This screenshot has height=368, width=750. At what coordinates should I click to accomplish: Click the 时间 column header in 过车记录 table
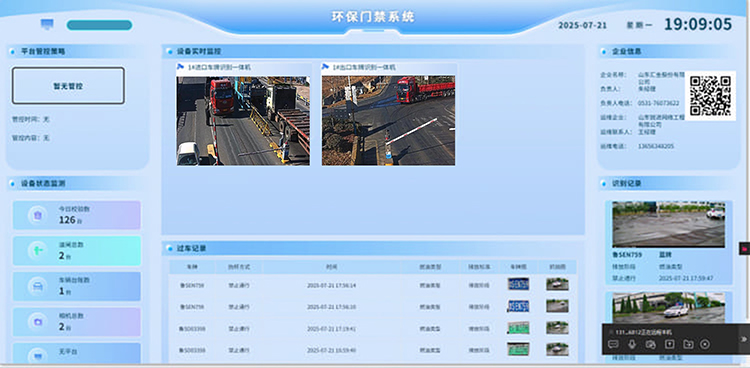(331, 267)
